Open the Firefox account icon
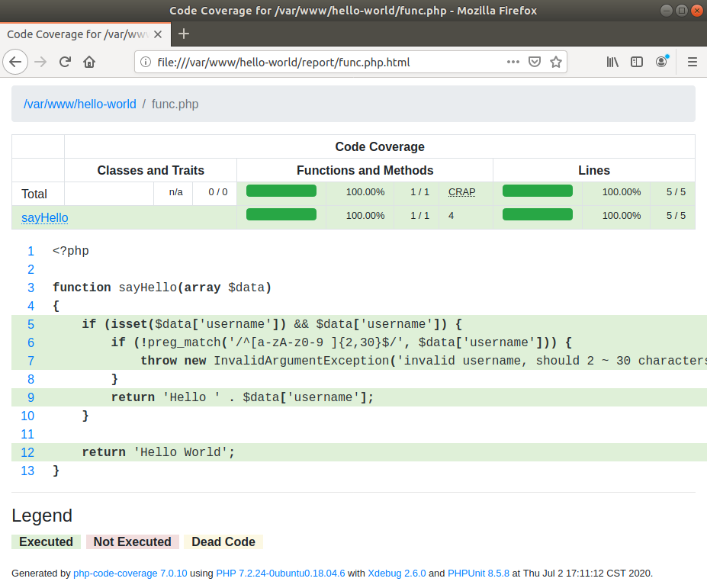 point(661,62)
